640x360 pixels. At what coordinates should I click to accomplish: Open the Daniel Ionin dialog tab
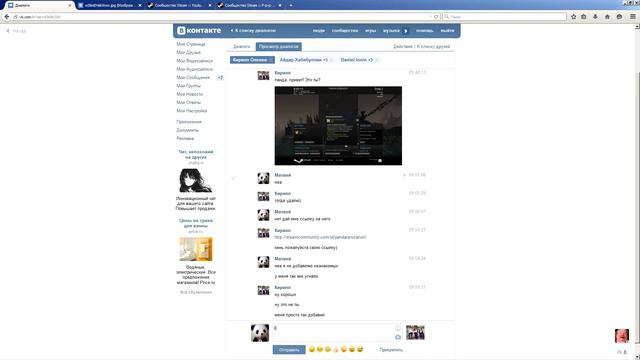(357, 60)
